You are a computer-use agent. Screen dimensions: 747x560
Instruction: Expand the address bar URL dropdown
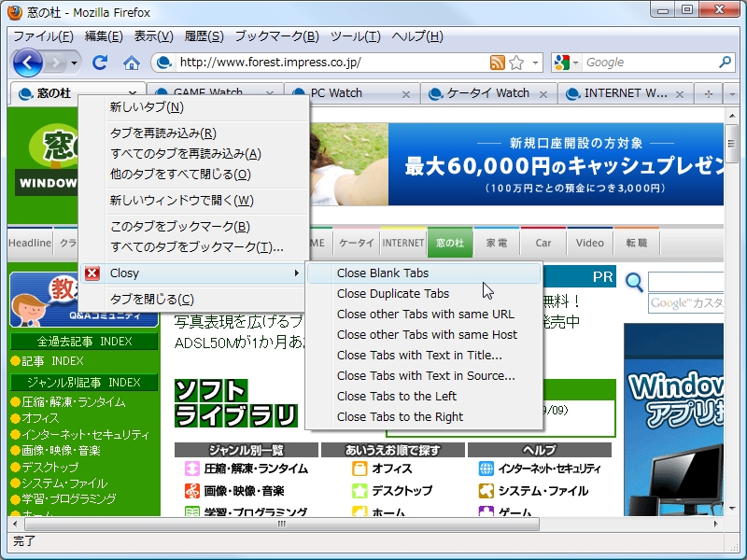click(x=535, y=62)
